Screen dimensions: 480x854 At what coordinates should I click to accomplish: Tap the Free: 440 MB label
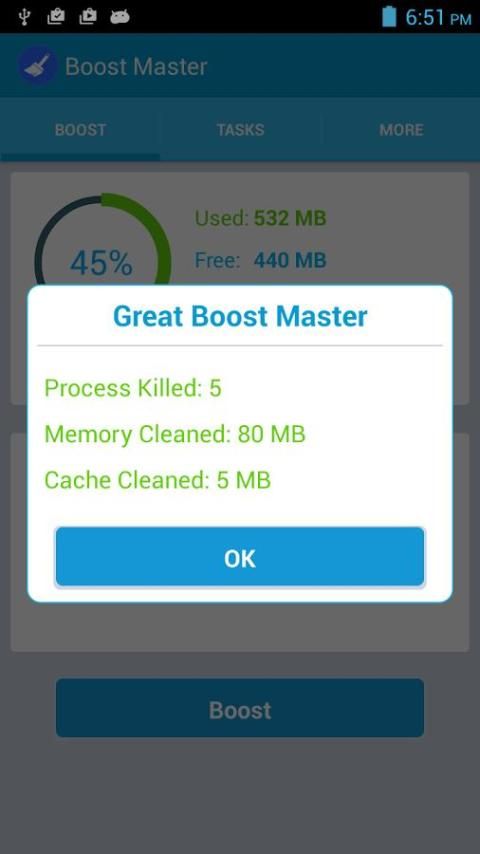260,260
